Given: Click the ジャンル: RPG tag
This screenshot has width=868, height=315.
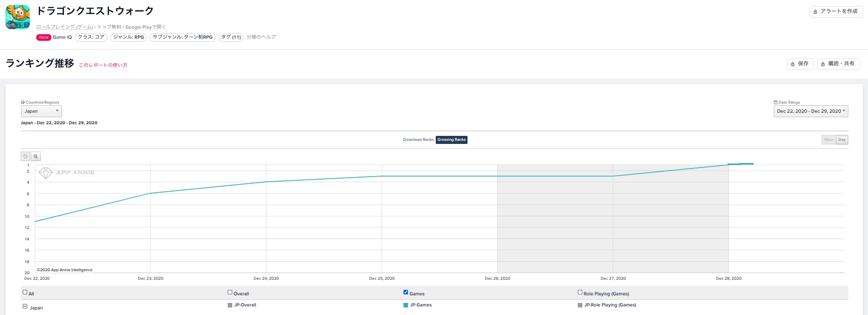Looking at the screenshot, I should pyautogui.click(x=128, y=37).
